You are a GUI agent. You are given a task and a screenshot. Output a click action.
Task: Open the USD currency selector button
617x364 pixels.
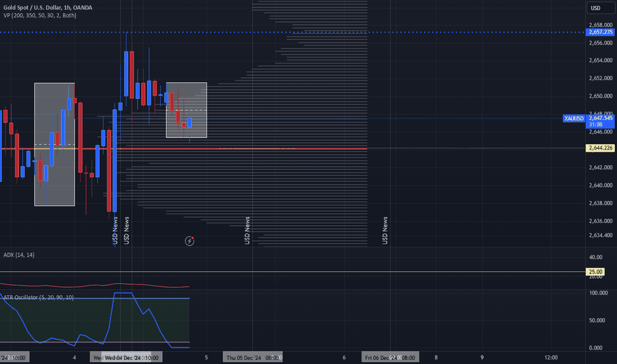(x=600, y=8)
